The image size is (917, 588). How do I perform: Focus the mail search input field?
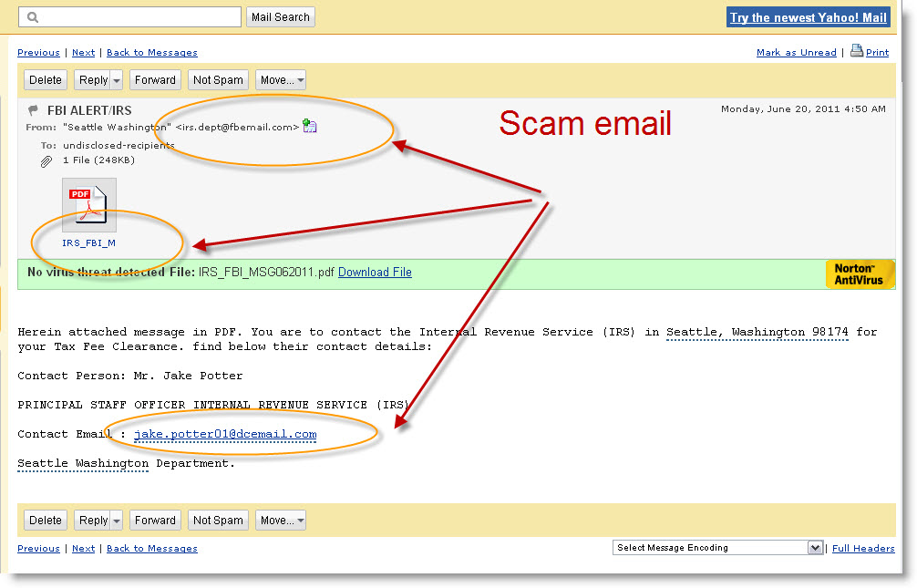tap(129, 17)
